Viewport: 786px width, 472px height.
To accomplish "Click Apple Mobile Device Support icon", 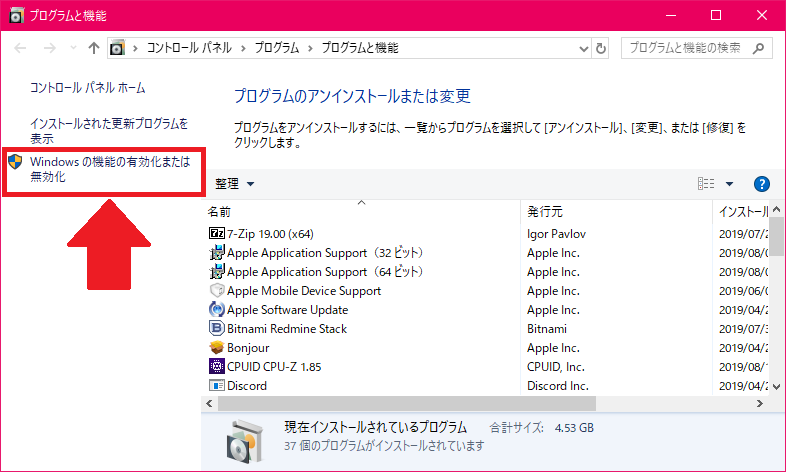I will 217,291.
